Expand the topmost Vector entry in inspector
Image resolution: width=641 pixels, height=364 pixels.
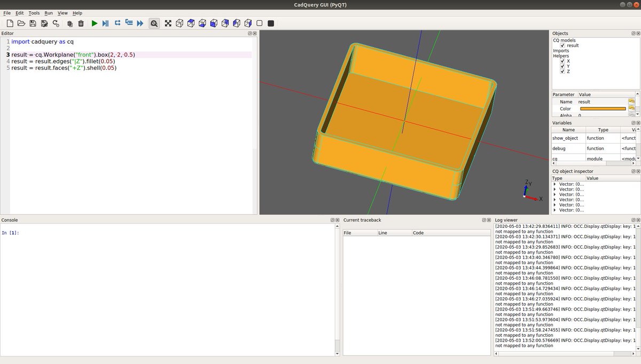555,184
